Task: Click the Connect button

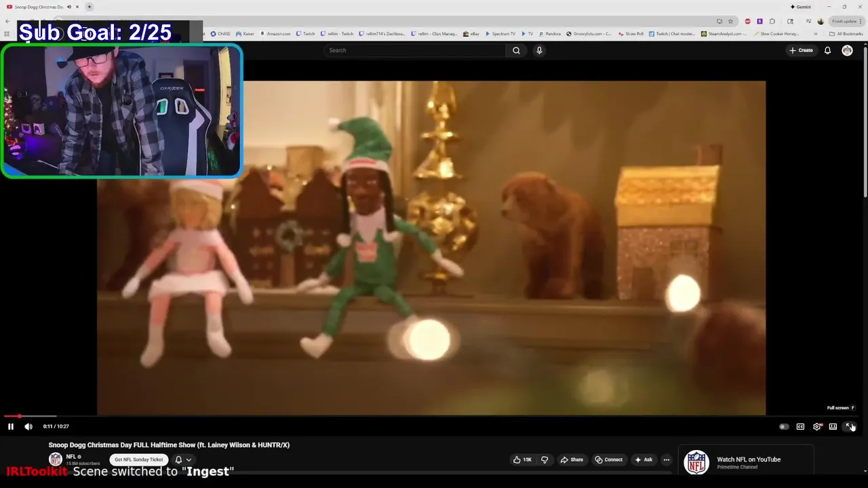Action: (x=609, y=460)
